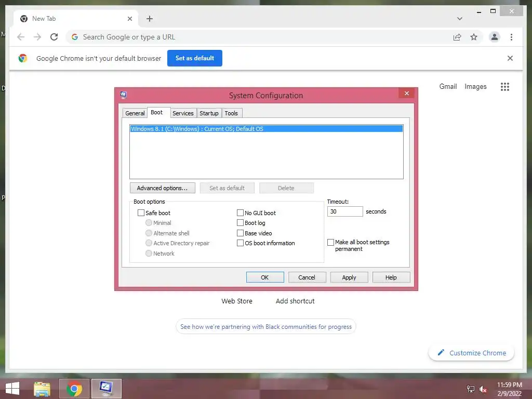Click the Apply button

349,277
